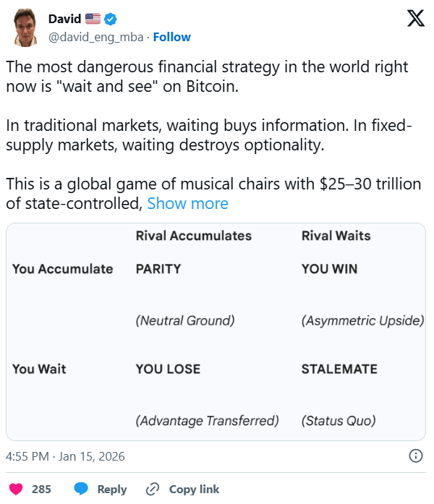The width and height of the screenshot is (434, 504).
Task: Follow the @david_eng_mba account
Action: click(172, 37)
